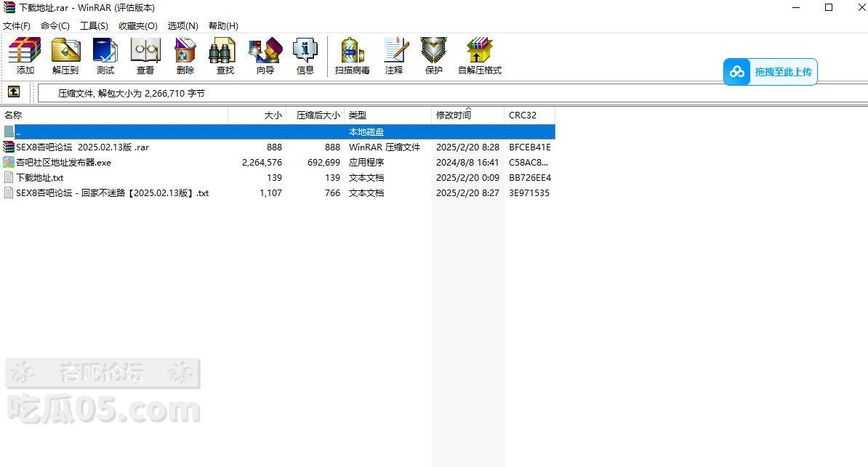Image resolution: width=868 pixels, height=467 pixels.
Task: Click the CRC value C58AC8...
Action: tap(528, 163)
